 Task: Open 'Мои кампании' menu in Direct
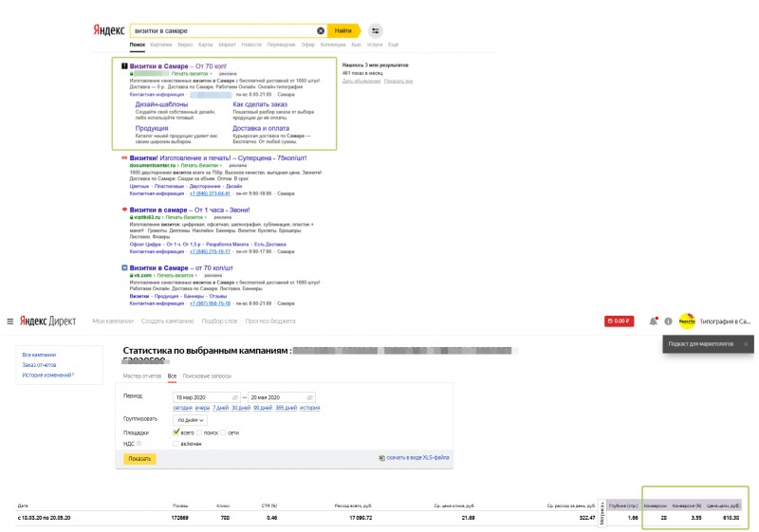point(113,321)
